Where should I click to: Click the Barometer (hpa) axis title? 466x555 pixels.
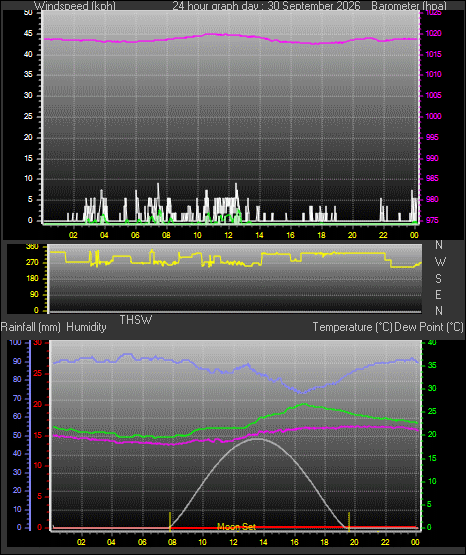(409, 6)
